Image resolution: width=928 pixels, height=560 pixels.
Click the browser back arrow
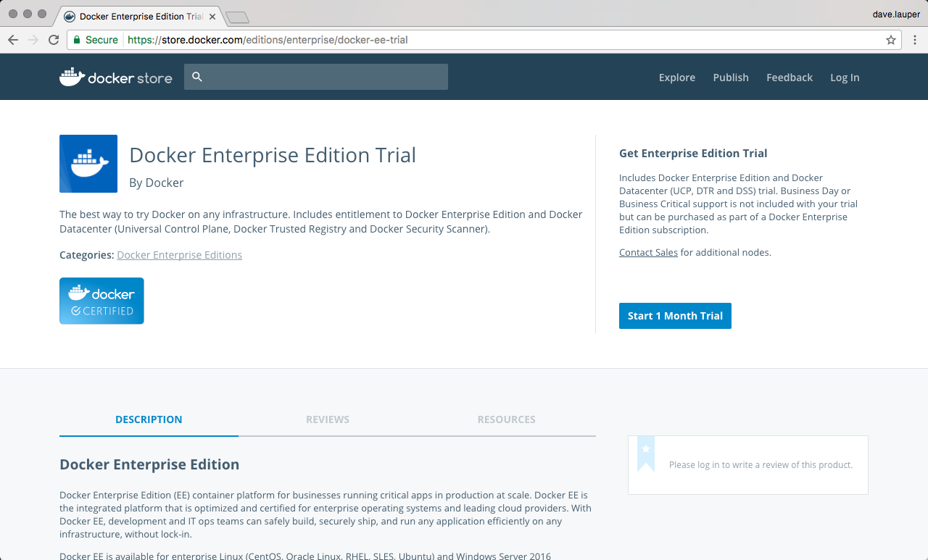pyautogui.click(x=13, y=40)
